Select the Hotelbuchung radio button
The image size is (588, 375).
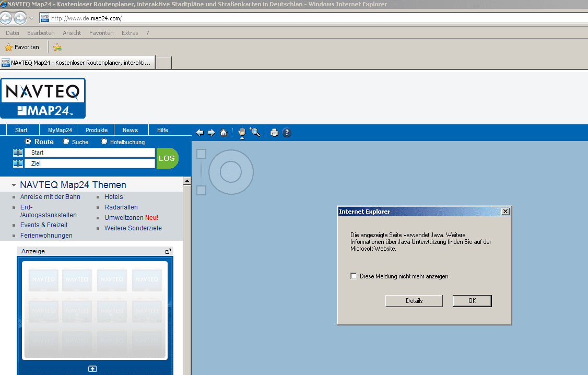coord(104,142)
